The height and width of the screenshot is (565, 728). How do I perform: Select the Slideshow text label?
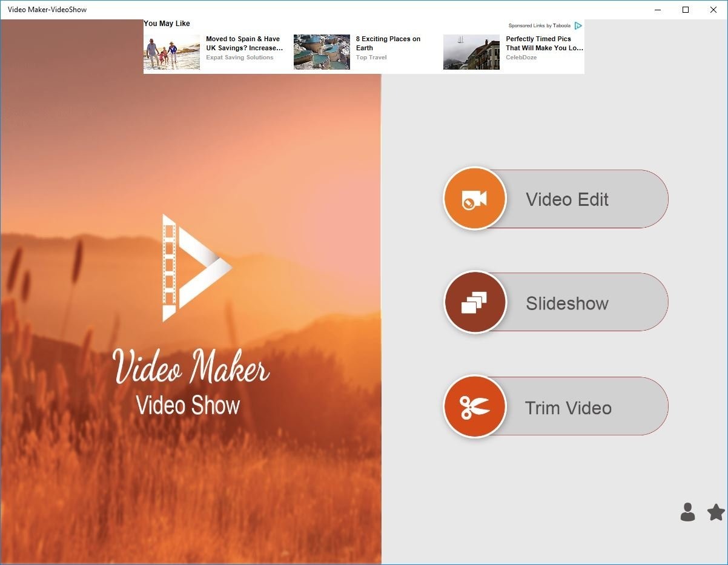(567, 303)
